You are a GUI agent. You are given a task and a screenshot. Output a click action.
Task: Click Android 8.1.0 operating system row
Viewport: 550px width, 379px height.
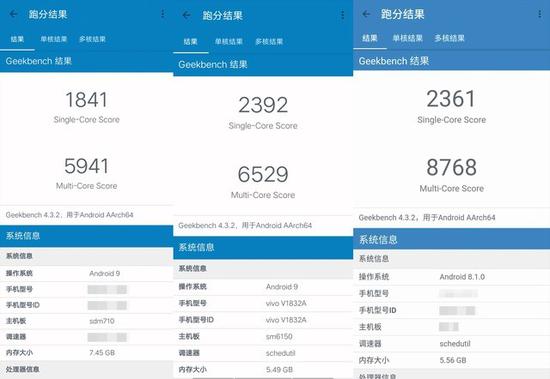[x=451, y=277]
